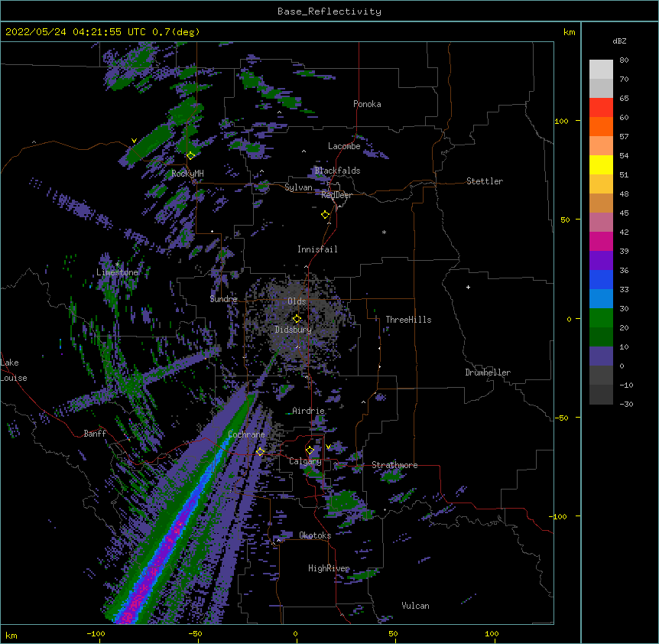Screen dimensions: 659x644
Task: Click the dBZ legend heading
Action: (x=619, y=41)
